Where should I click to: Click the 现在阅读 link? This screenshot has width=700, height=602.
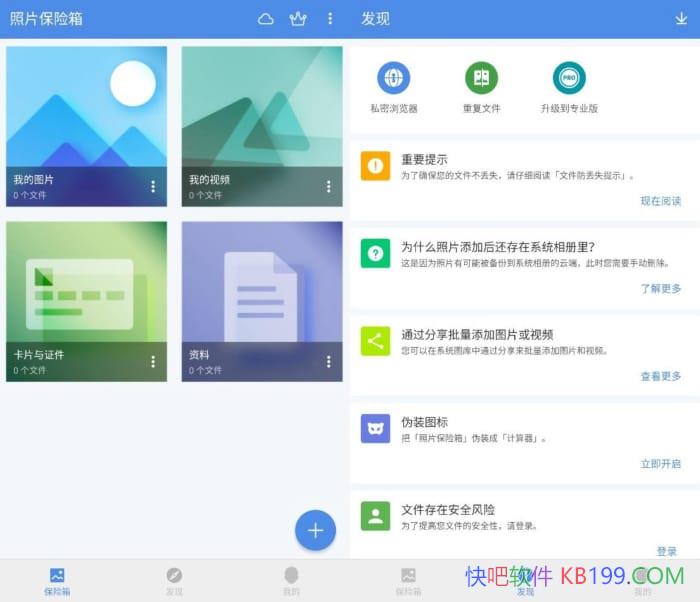tap(660, 201)
